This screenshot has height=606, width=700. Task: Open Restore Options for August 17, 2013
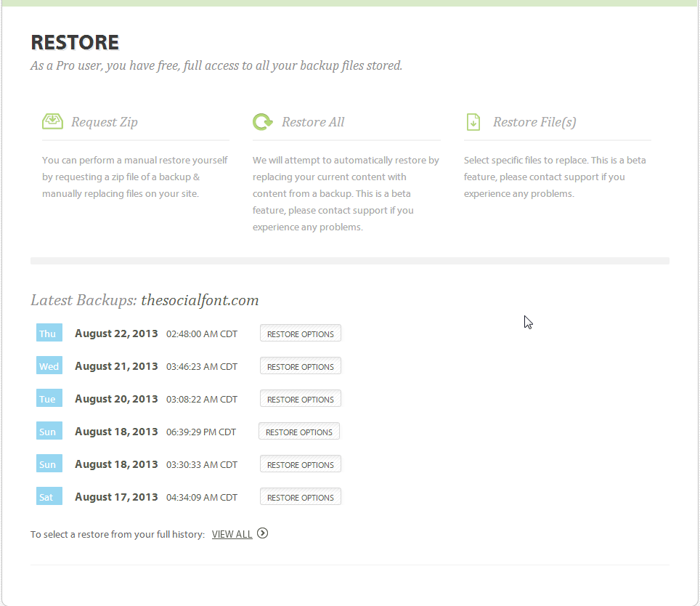pyautogui.click(x=301, y=496)
